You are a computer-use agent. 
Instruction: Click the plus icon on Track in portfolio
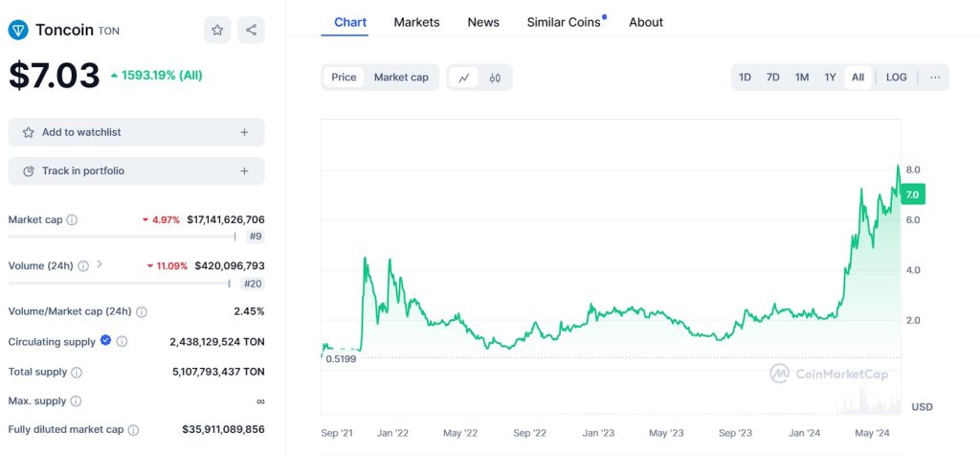tap(244, 171)
